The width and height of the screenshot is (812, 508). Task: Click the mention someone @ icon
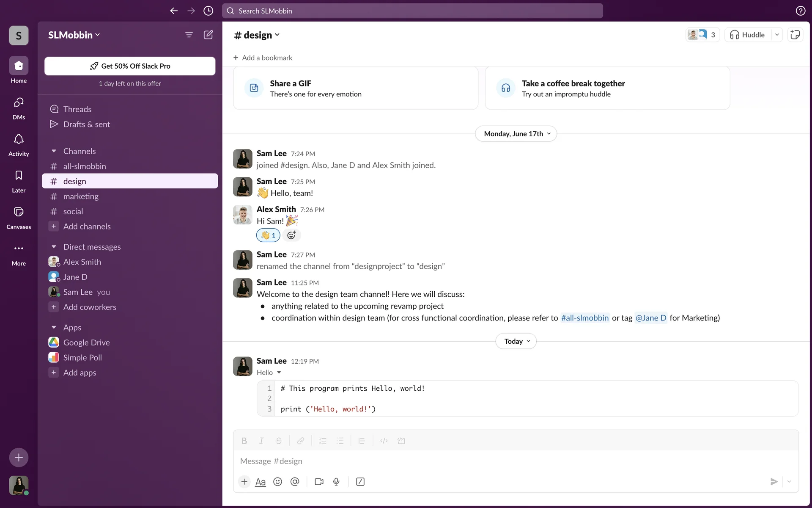tap(295, 482)
